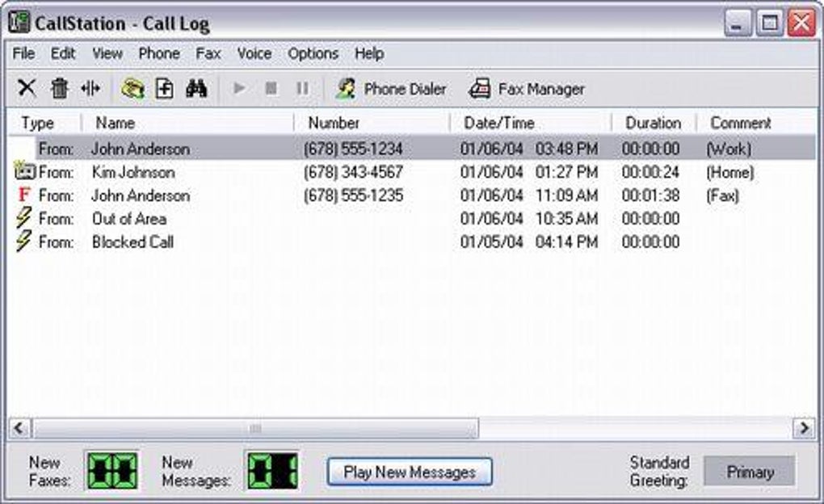824x504 pixels.
Task: Select the Kim Johnson call entry
Action: pyautogui.click(x=412, y=172)
